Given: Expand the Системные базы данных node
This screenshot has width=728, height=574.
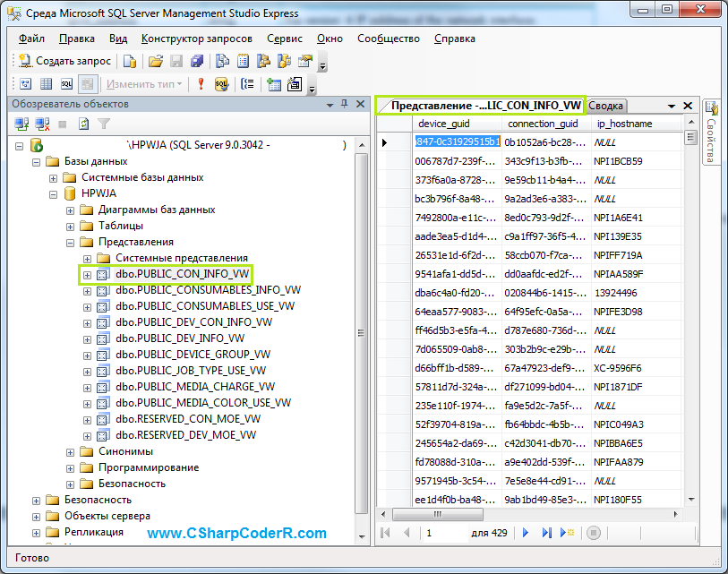Looking at the screenshot, I should pos(53,178).
